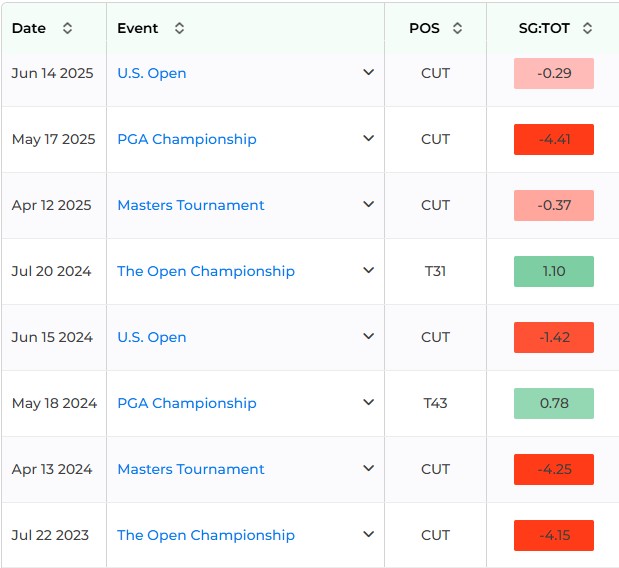Open the 2025 Masters Tournament link
Screen dimensions: 619x568
pyautogui.click(x=191, y=205)
